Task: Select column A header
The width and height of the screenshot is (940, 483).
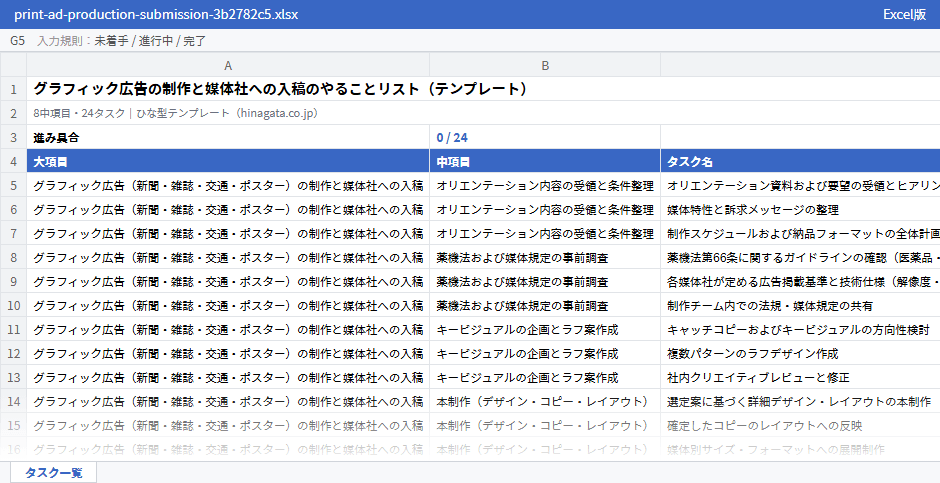Action: [x=228, y=65]
